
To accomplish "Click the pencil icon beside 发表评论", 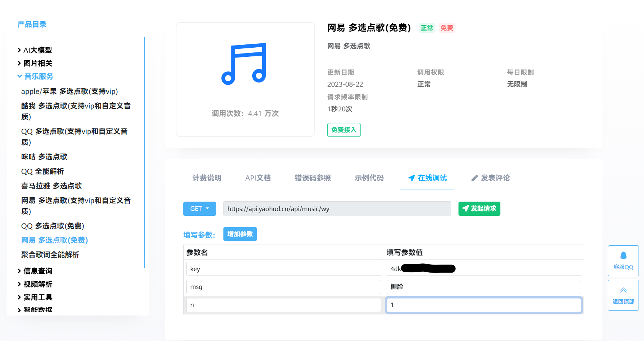I will point(475,178).
